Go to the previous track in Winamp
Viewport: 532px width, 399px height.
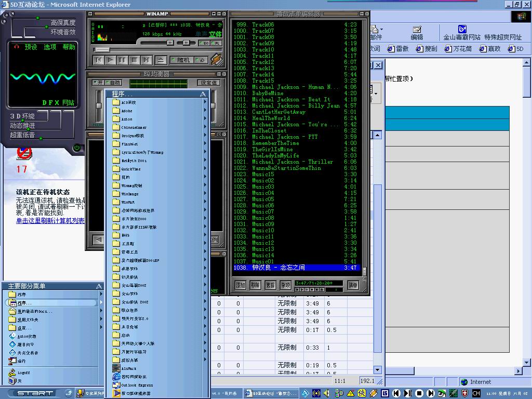[x=99, y=60]
